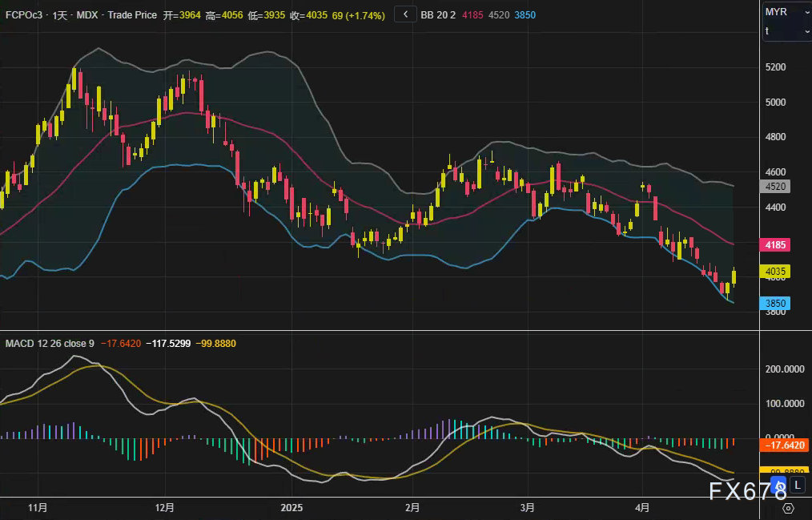Click the FCPOc3 symbol title

26,15
